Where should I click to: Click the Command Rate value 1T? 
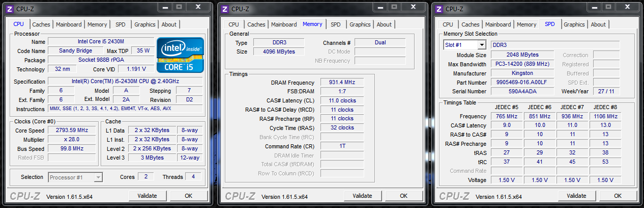pyautogui.click(x=342, y=146)
